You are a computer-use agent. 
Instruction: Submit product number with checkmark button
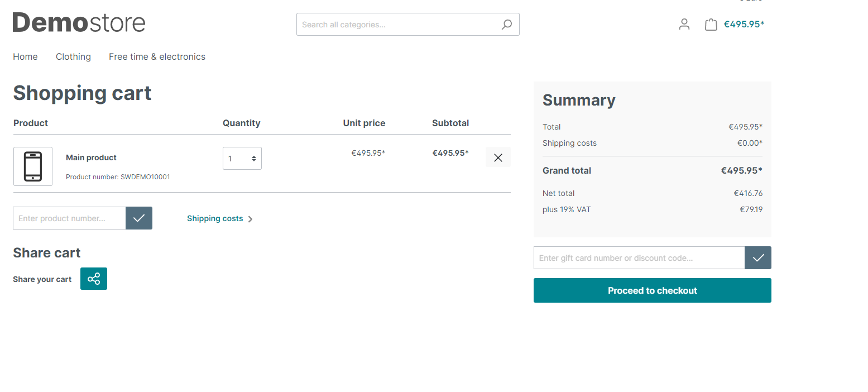pyautogui.click(x=139, y=218)
